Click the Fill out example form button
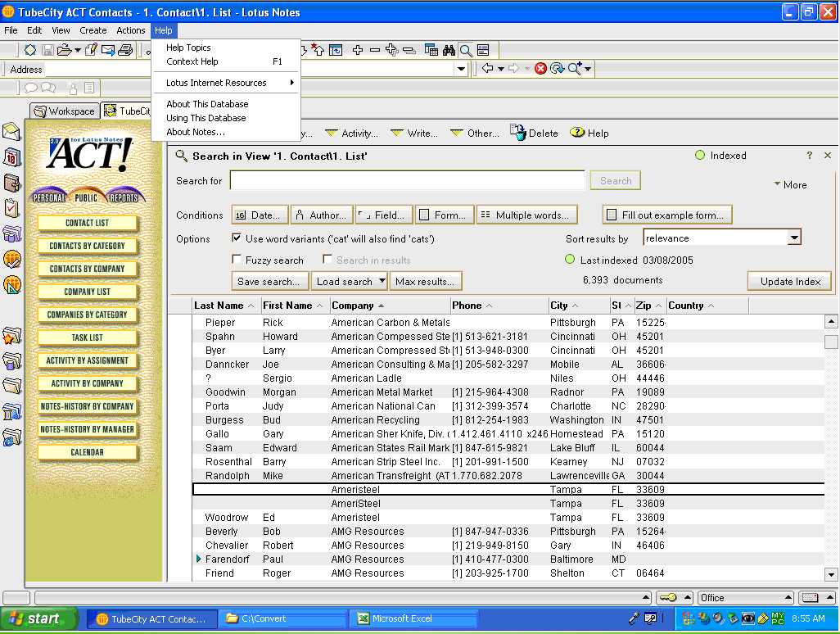The width and height of the screenshot is (840, 634). [667, 215]
